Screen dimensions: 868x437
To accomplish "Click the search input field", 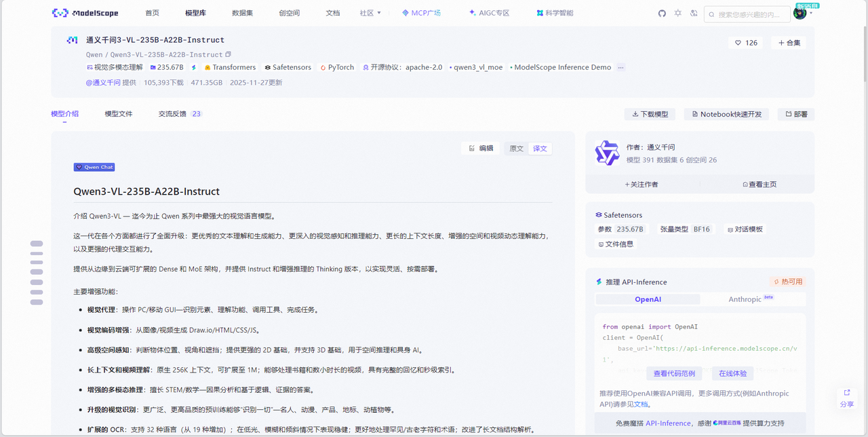I will click(x=753, y=14).
